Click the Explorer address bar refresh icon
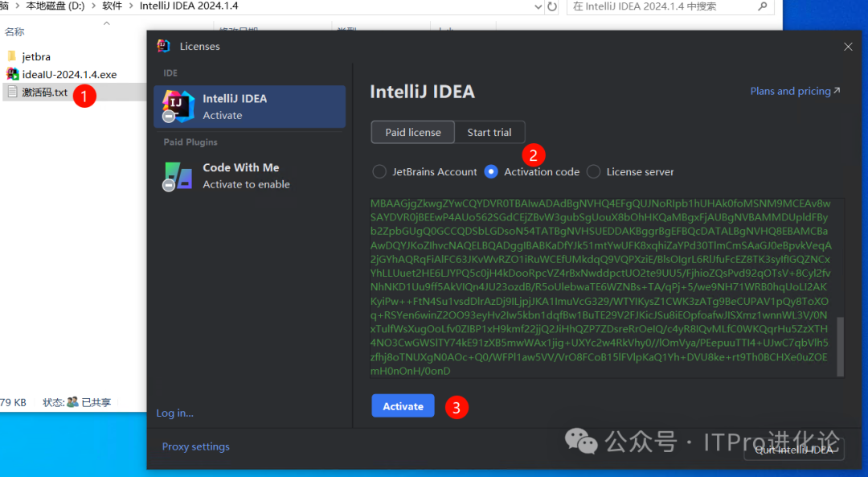Image resolution: width=868 pixels, height=477 pixels. (552, 6)
